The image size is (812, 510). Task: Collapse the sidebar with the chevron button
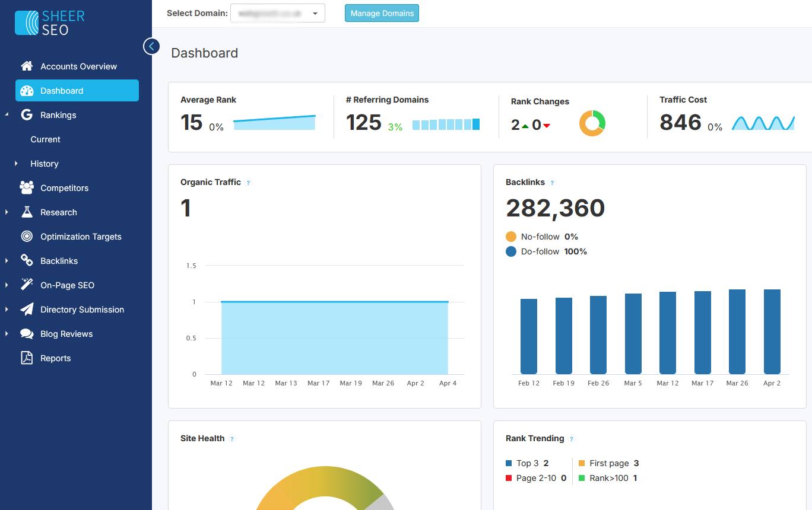point(151,46)
